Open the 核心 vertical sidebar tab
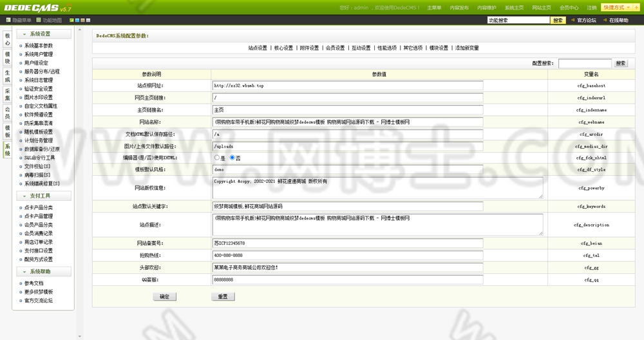Viewport: 644px width, 340px height. (x=7, y=39)
